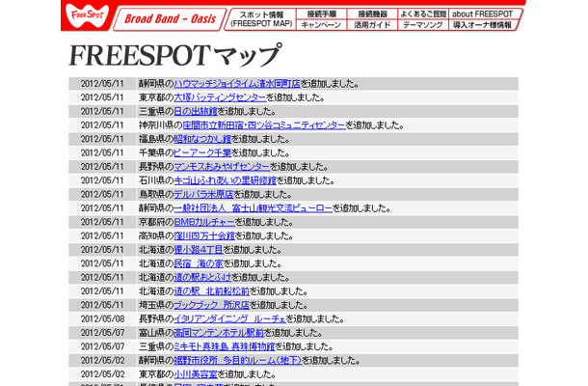Image resolution: width=588 pixels, height=386 pixels.
Task: Open マンモスおみやげセンター link
Action: (x=222, y=167)
